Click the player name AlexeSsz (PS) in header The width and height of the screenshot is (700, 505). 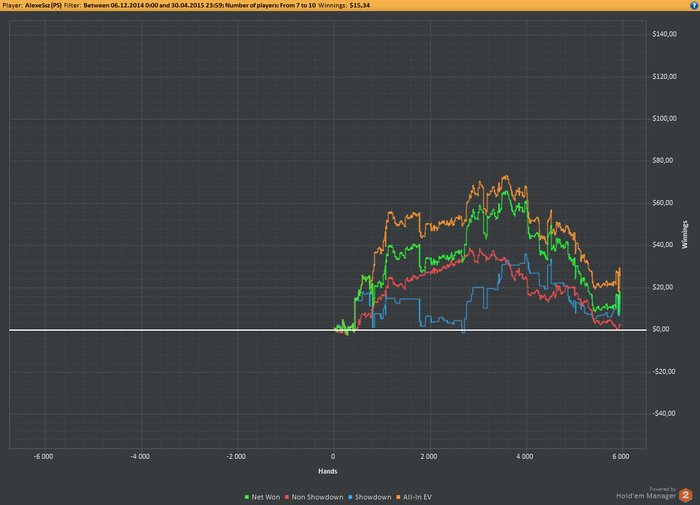click(43, 5)
